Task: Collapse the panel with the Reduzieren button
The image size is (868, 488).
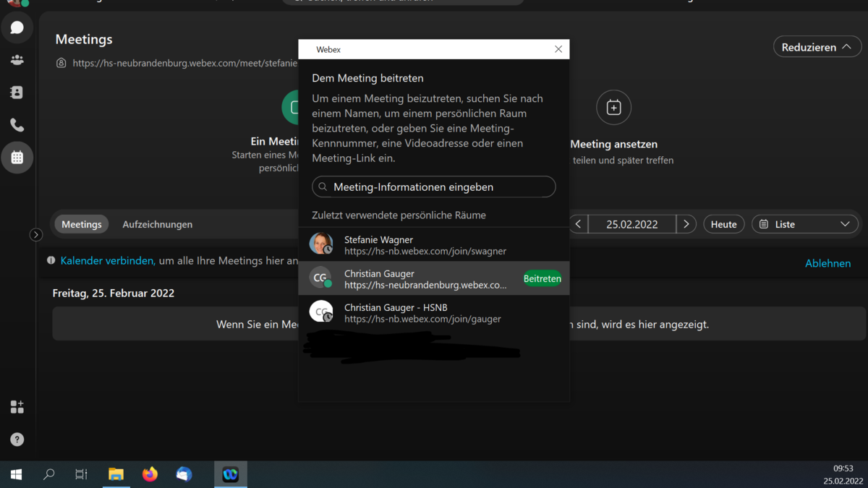Action: pyautogui.click(x=817, y=47)
